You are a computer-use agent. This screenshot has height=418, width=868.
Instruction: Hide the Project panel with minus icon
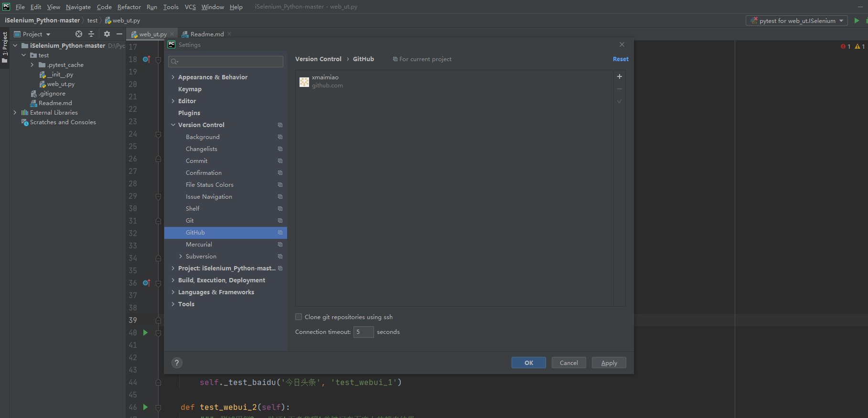click(x=119, y=34)
